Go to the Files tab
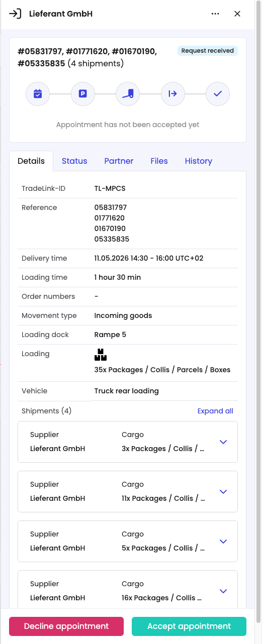Screen dimensions: 262x644 159,161
